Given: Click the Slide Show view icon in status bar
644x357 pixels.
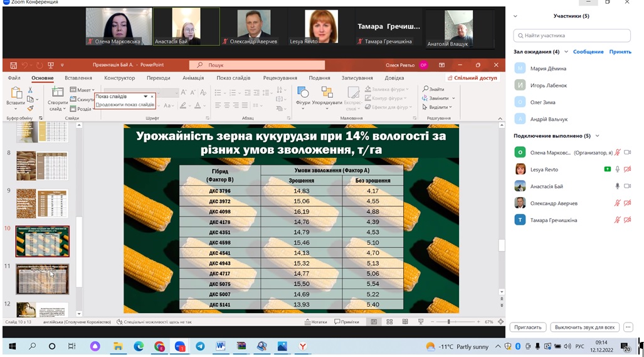Looking at the screenshot, I should click(421, 322).
